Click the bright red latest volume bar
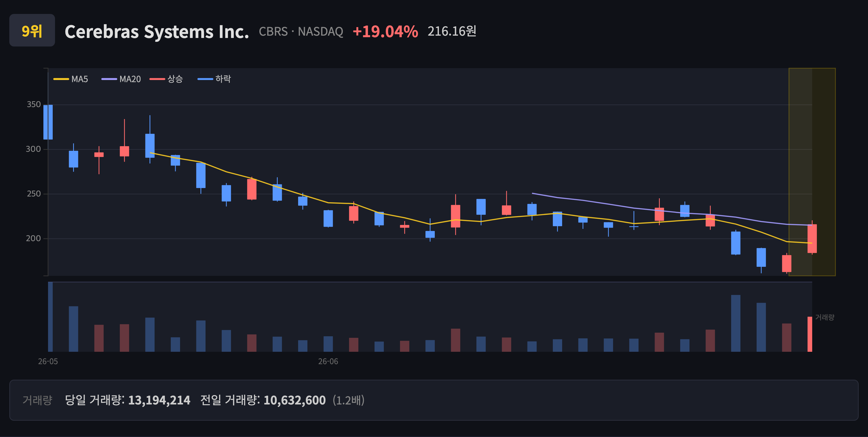This screenshot has width=868, height=437. 810,334
